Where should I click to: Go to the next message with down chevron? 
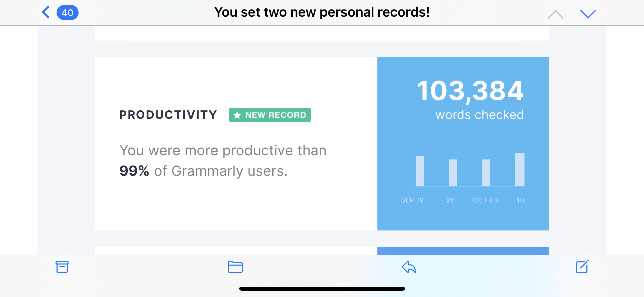tap(588, 14)
